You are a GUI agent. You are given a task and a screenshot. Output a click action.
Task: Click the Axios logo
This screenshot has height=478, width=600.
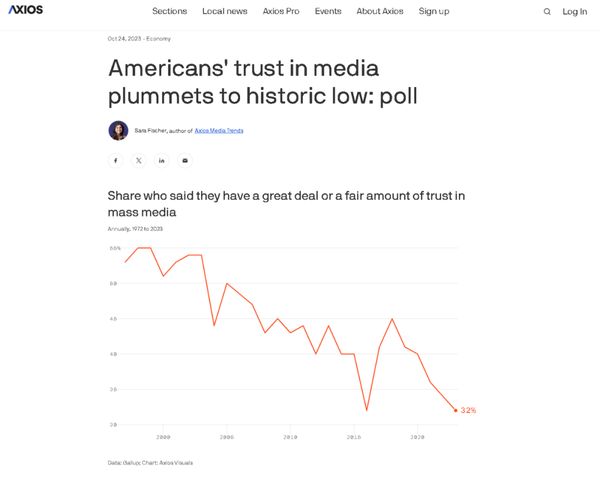pyautogui.click(x=26, y=11)
